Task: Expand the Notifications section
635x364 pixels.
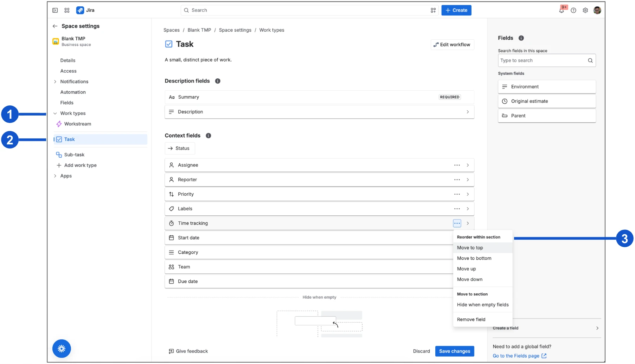Action: [x=55, y=82]
